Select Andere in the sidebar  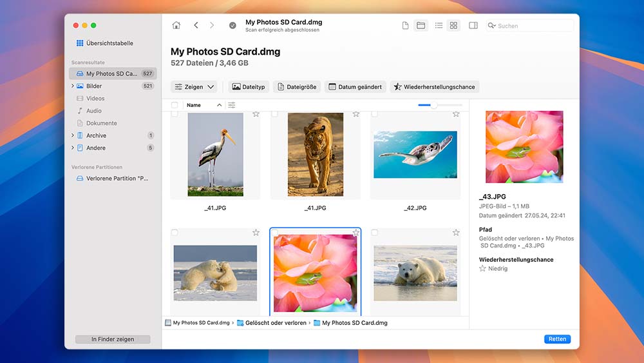point(96,148)
